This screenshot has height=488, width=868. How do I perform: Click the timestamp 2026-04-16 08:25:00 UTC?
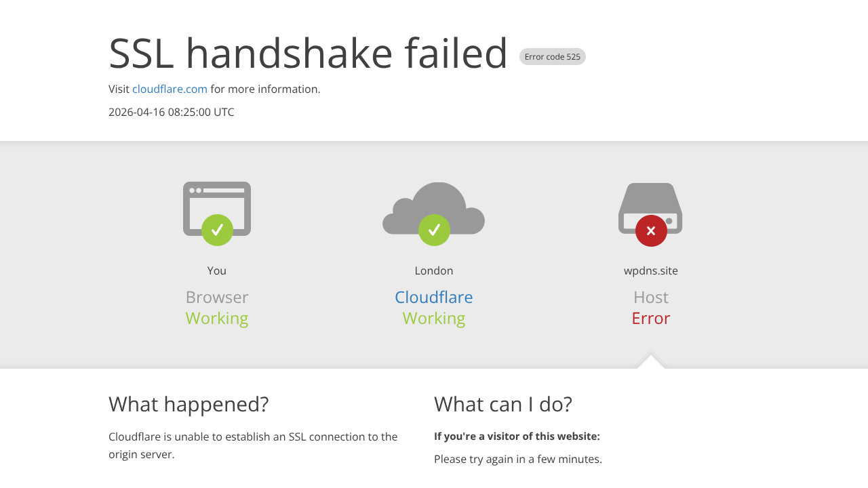172,112
